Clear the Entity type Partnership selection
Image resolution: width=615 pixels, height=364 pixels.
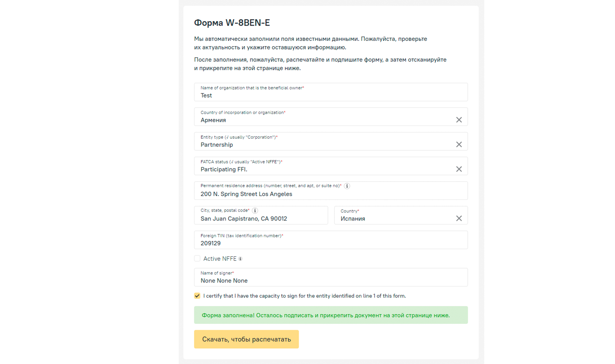coord(459,144)
